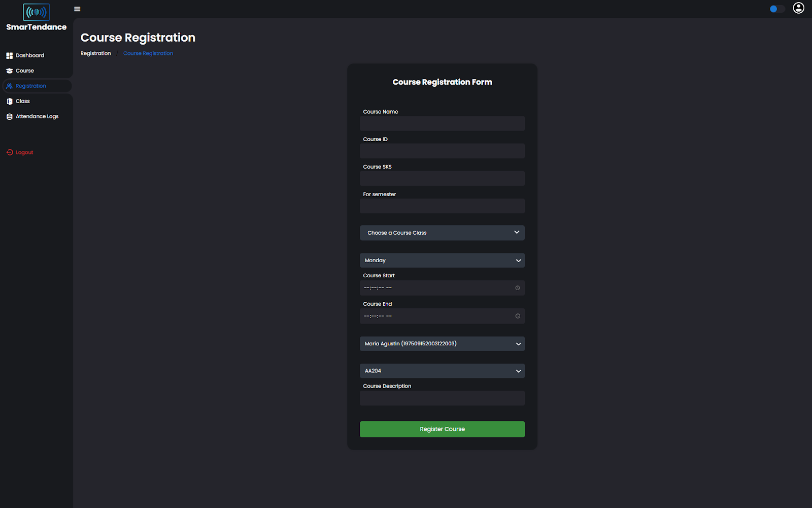The width and height of the screenshot is (812, 508).
Task: Submit with the Register Course button
Action: coord(442,429)
